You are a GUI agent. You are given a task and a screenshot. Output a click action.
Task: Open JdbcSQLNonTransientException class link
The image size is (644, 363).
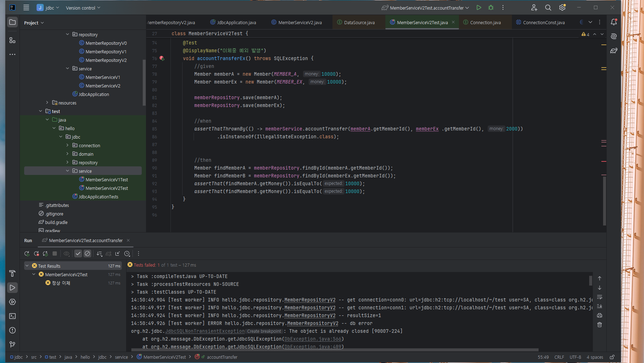tap(205, 331)
